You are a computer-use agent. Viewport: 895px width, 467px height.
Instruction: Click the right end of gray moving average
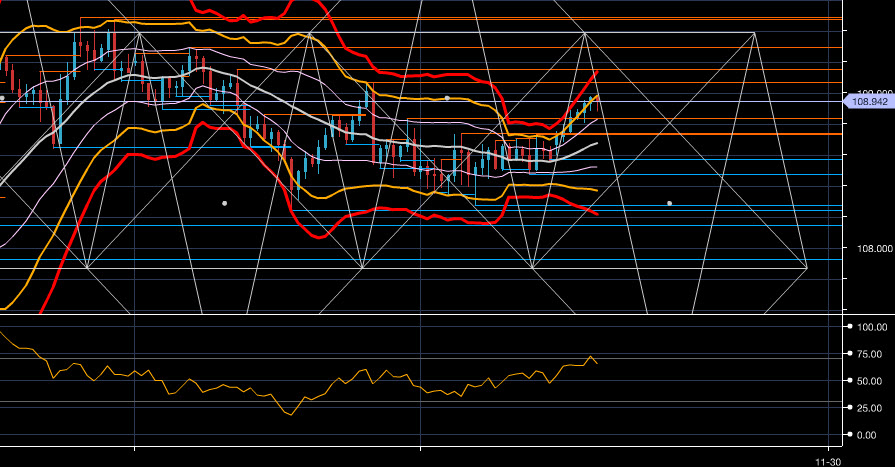click(x=598, y=143)
